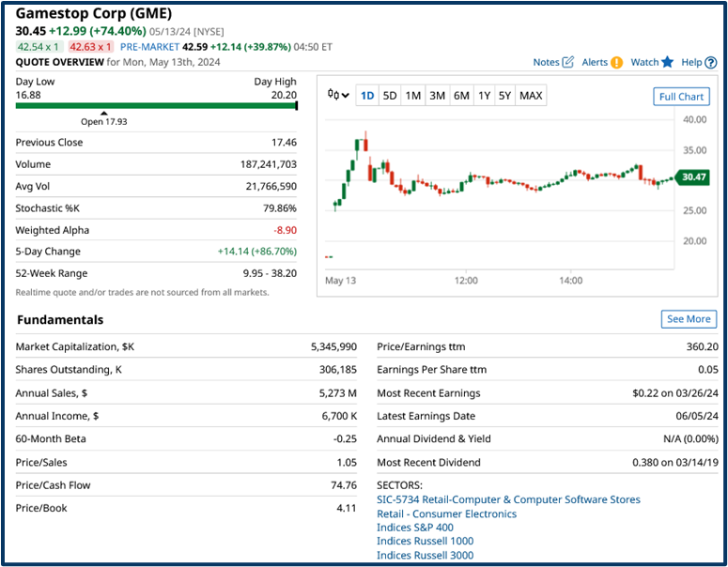Select the 1D chart range
The height and width of the screenshot is (567, 728).
pyautogui.click(x=367, y=96)
